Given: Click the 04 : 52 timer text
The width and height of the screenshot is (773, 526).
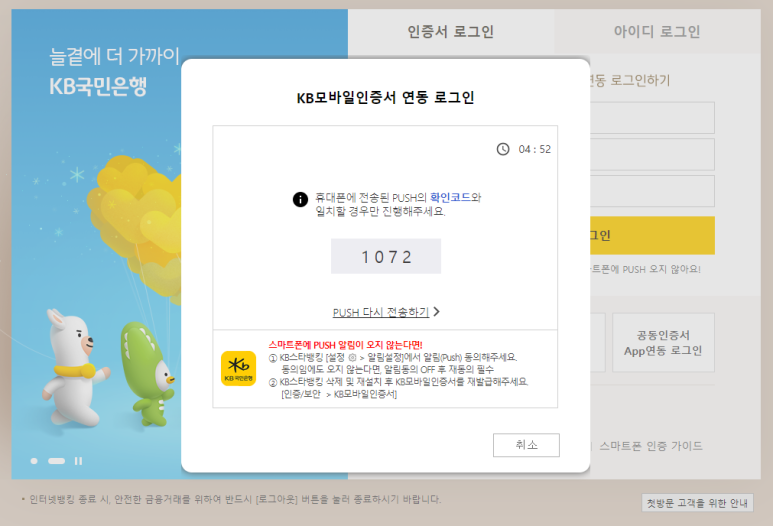Looking at the screenshot, I should pos(534,149).
